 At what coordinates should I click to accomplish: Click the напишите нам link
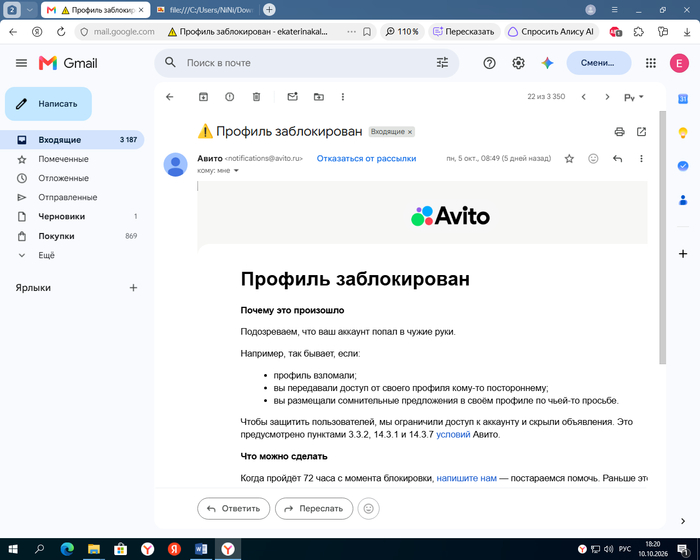(x=466, y=478)
